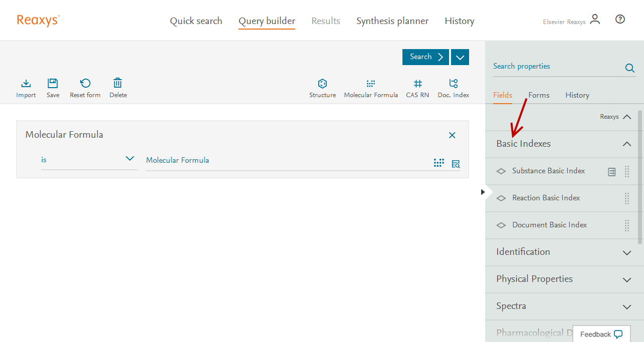Click the search properties magnifier icon
This screenshot has height=342, width=644.
630,68
